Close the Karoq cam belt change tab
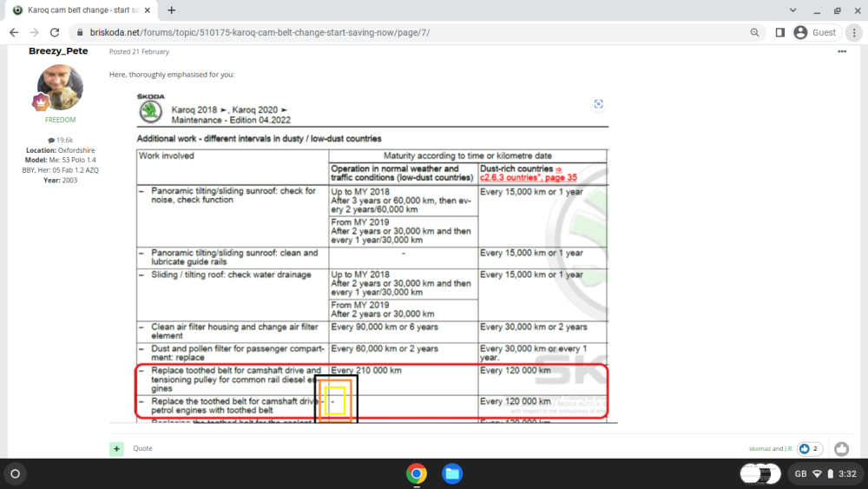 [148, 10]
